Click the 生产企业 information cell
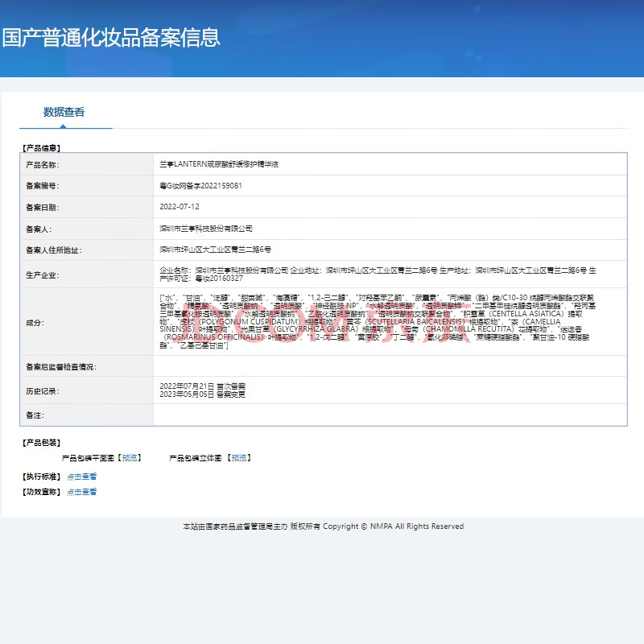 tap(390, 274)
